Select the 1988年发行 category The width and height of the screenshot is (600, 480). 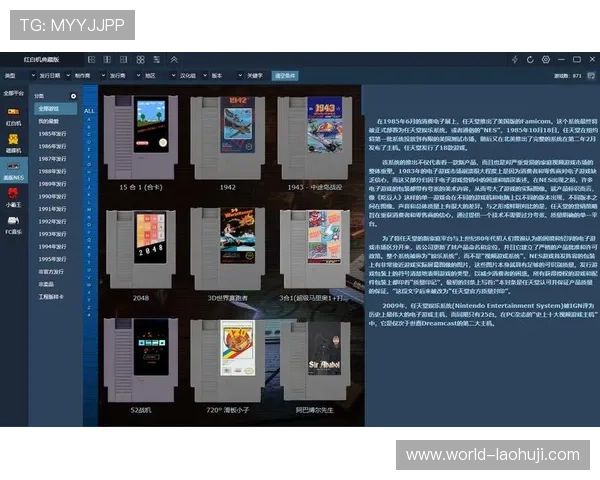(52, 171)
